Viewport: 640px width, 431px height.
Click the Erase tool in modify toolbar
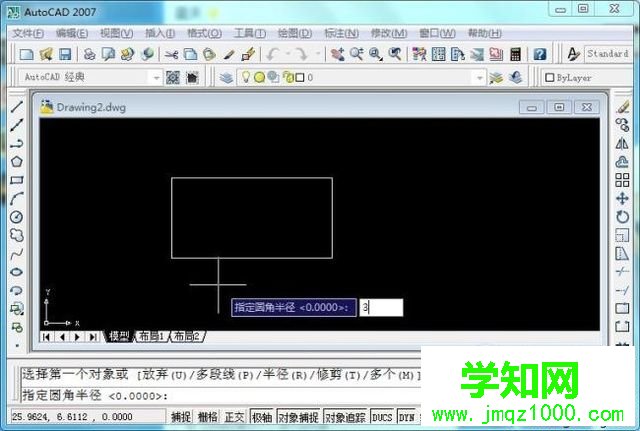pyautogui.click(x=622, y=107)
